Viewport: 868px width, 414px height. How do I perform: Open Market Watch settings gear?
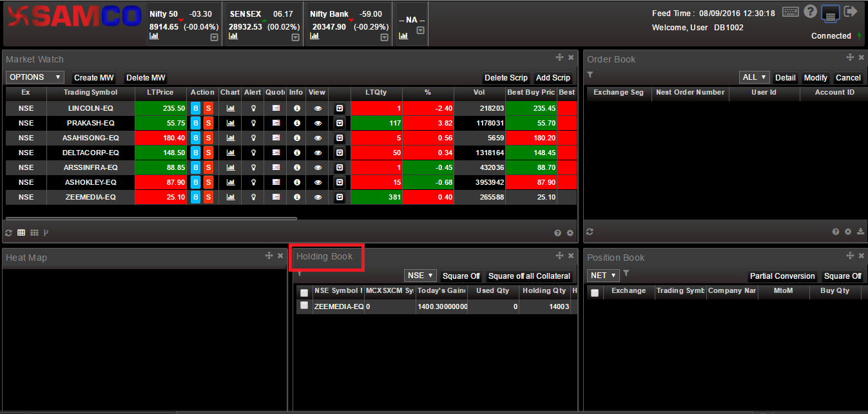(570, 233)
